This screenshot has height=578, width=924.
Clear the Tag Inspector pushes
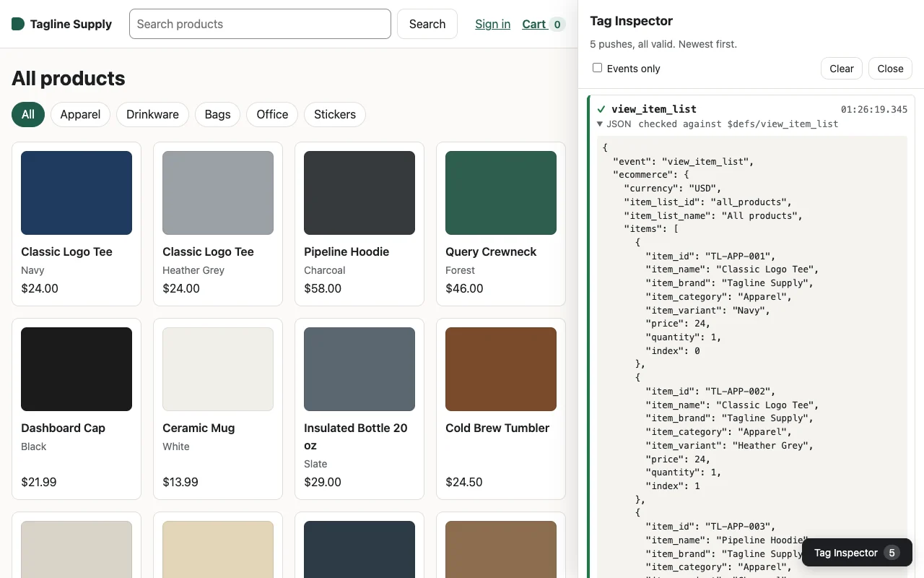coord(842,69)
